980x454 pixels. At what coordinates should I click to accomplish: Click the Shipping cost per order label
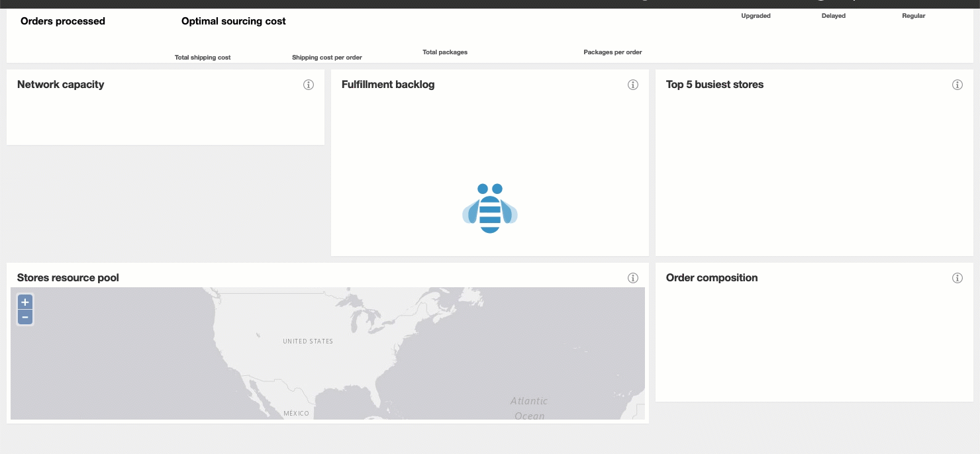[x=327, y=58]
